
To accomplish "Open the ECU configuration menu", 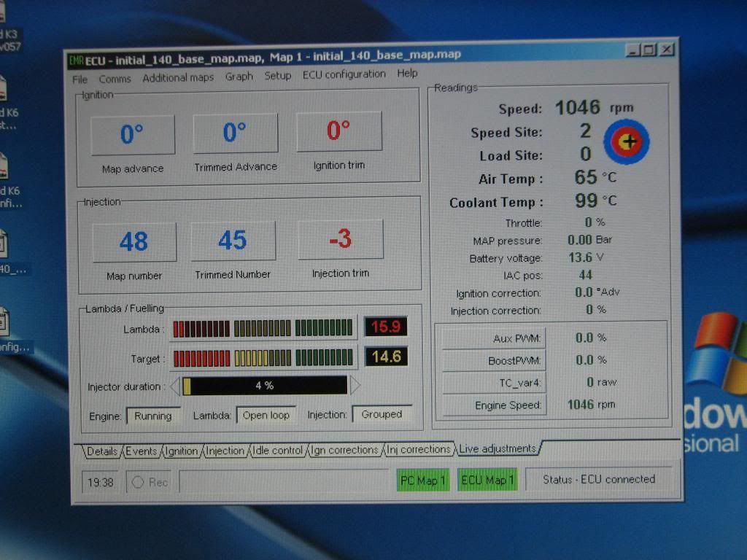I will click(344, 74).
